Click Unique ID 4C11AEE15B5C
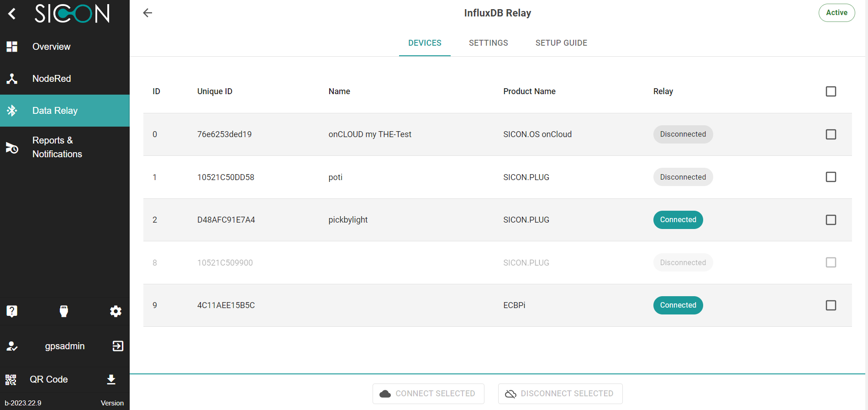868x410 pixels. 226,305
